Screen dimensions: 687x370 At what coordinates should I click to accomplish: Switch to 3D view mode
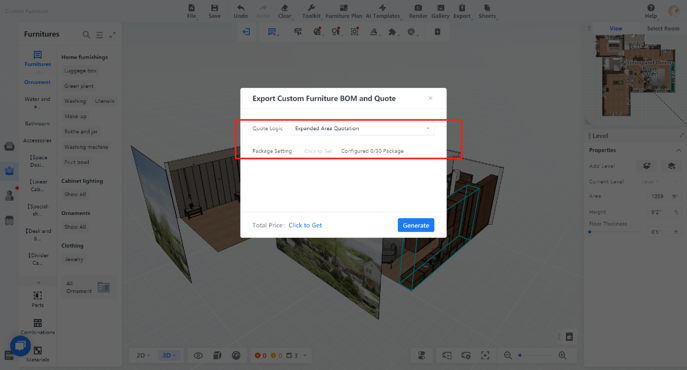[x=169, y=356]
